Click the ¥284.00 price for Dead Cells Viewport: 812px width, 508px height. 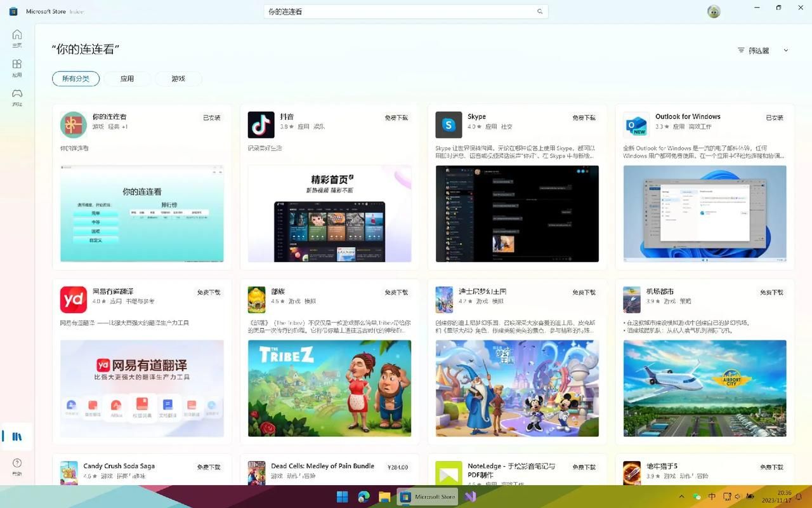[x=398, y=467]
